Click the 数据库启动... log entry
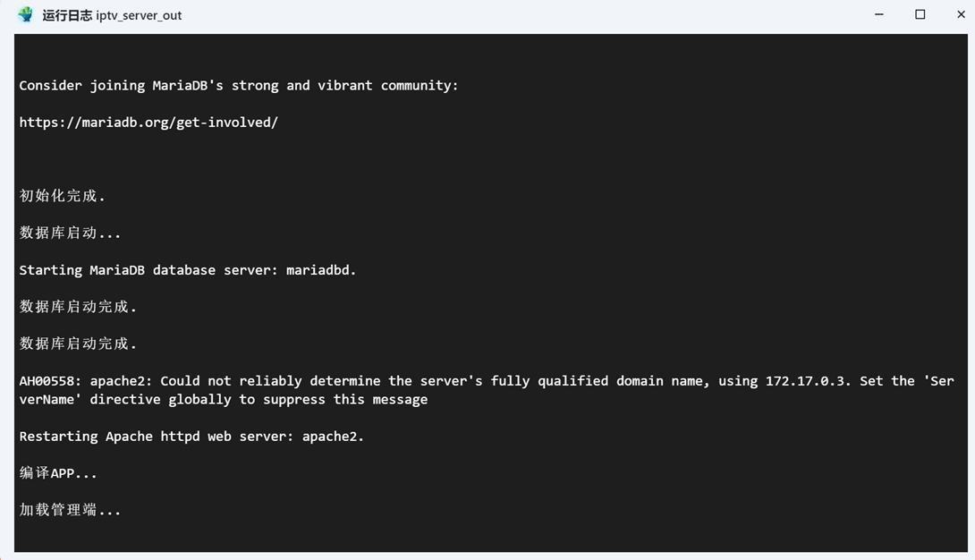The height and width of the screenshot is (560, 975). click(70, 233)
